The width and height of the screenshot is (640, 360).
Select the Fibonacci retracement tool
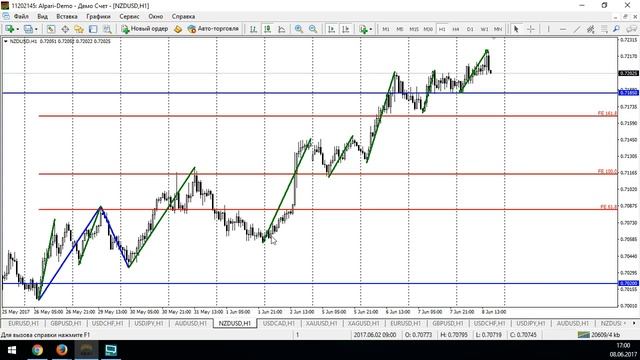point(604,29)
